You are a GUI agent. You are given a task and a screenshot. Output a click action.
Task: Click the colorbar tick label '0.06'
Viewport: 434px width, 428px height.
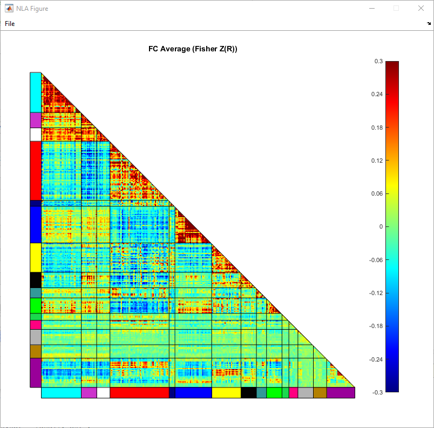pos(377,194)
